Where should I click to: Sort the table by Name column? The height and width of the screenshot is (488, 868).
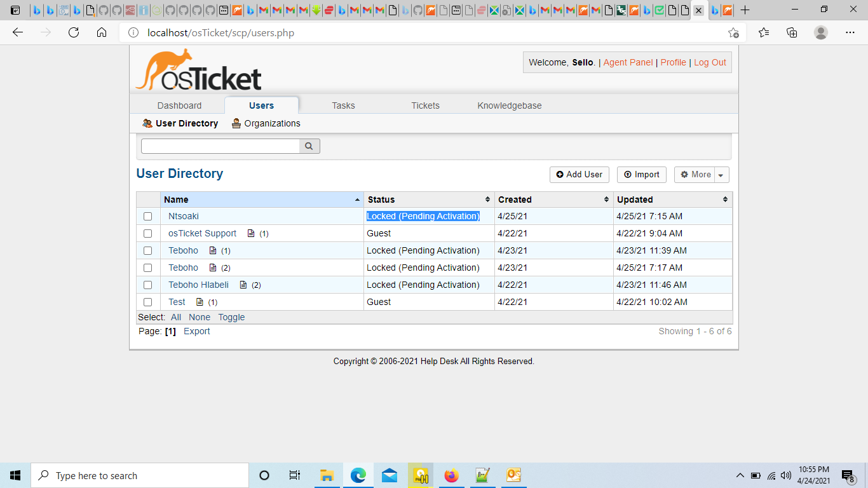click(262, 200)
